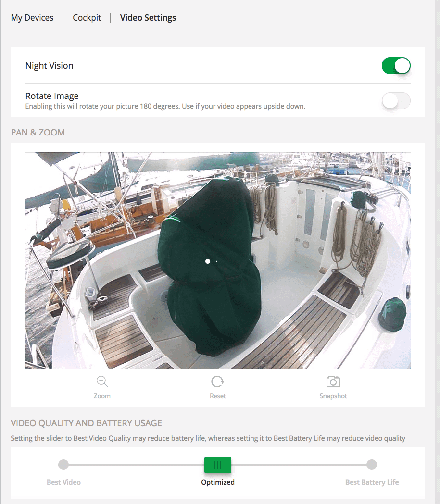Click the Reset view icon
440x504 pixels.
tap(217, 381)
